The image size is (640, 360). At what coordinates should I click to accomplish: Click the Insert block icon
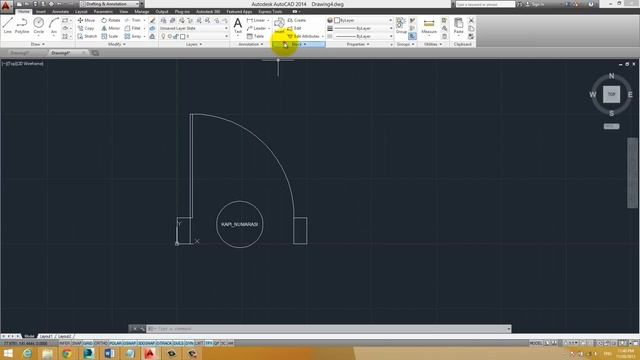(x=280, y=25)
